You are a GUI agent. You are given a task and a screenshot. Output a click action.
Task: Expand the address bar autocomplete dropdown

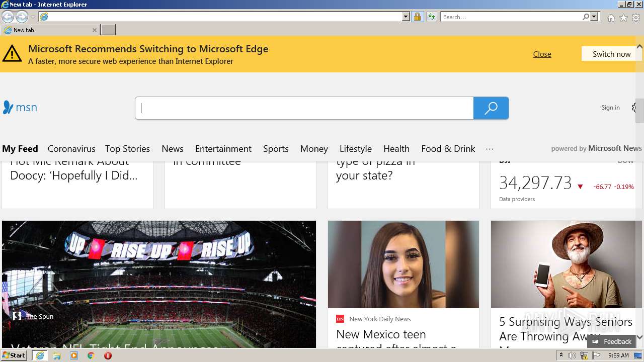coord(406,17)
